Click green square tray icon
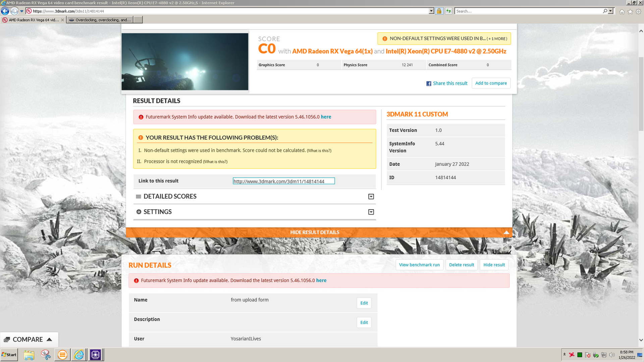This screenshot has height=362, width=644. 580,355
